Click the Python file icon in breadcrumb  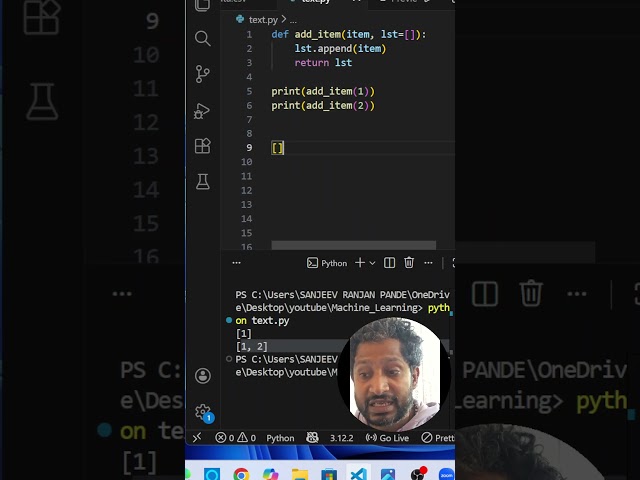(x=240, y=19)
